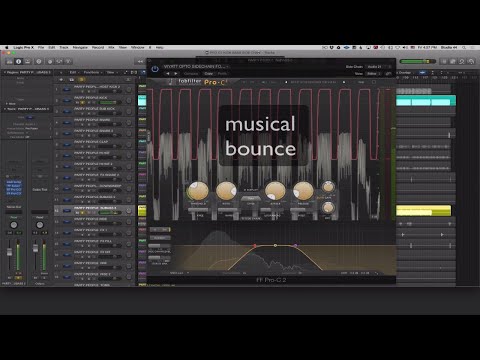This screenshot has width=480, height=360.
Task: Click the red low-cut sidechain EQ node
Action: [255, 246]
